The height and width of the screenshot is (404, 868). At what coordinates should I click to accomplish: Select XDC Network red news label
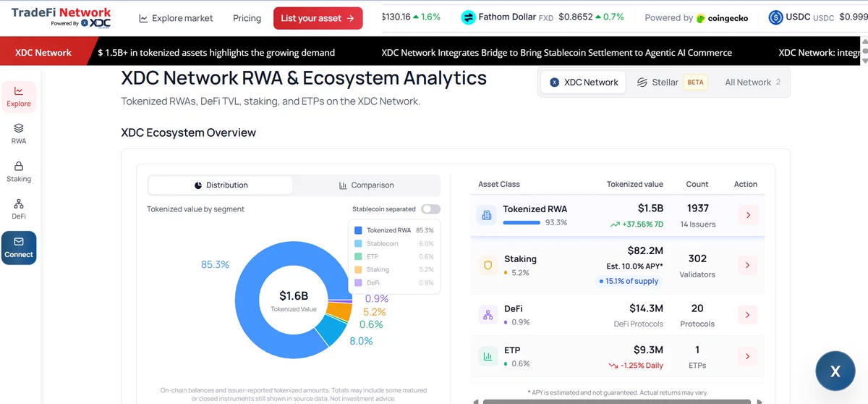[43, 52]
